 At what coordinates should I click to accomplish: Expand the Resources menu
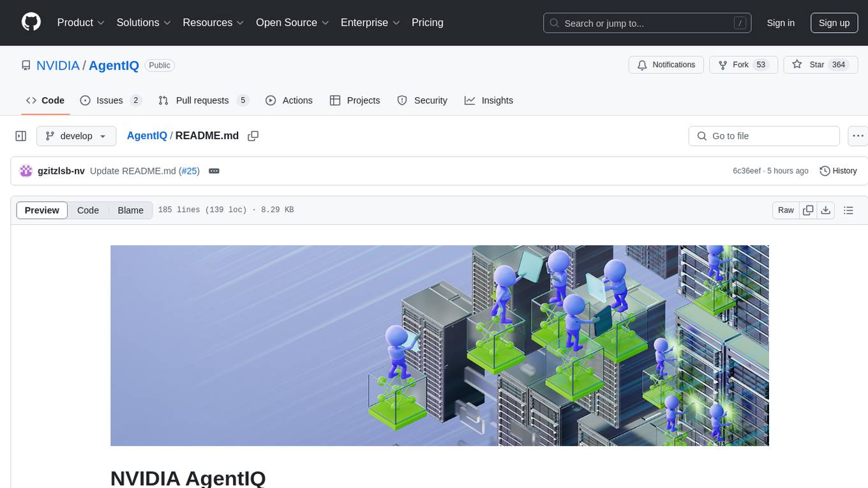coord(213,22)
